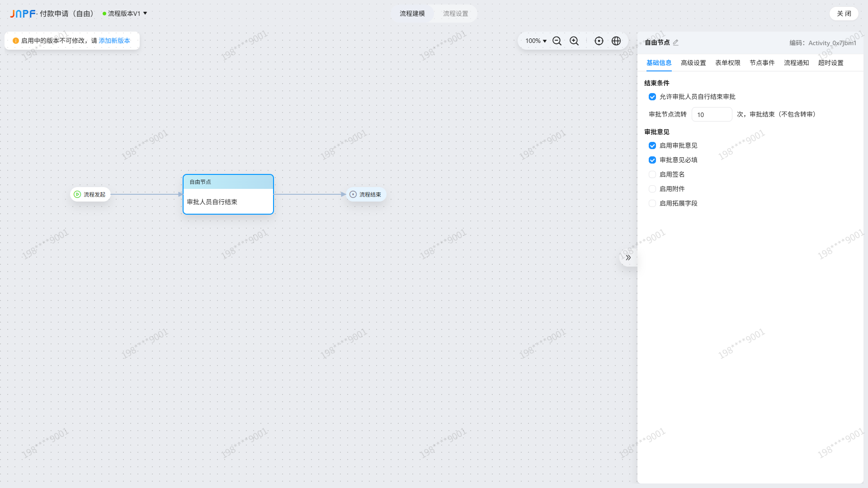The height and width of the screenshot is (488, 868).
Task: Enable 启用拓展字段 checkbox
Action: [652, 203]
